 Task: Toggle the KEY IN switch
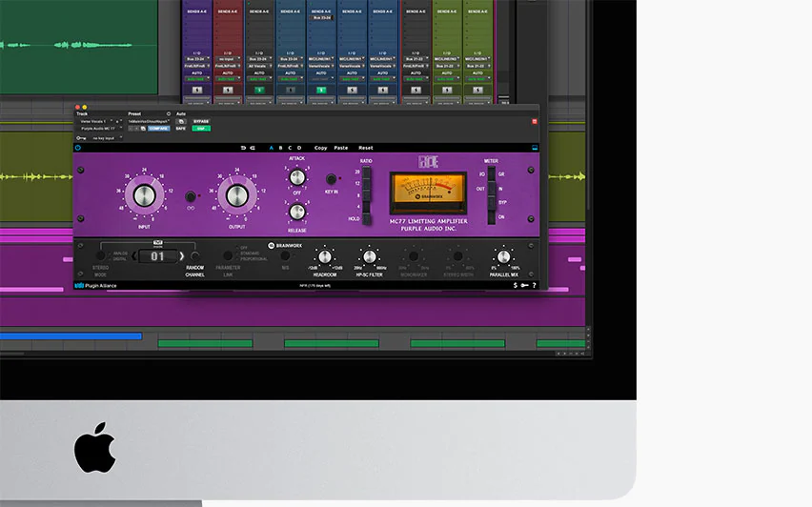tap(331, 179)
